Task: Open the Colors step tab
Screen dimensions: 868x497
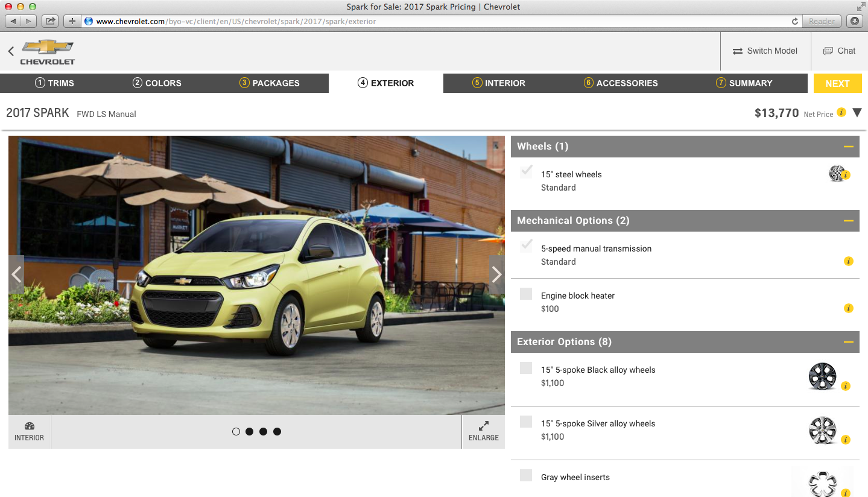Action: [x=157, y=83]
